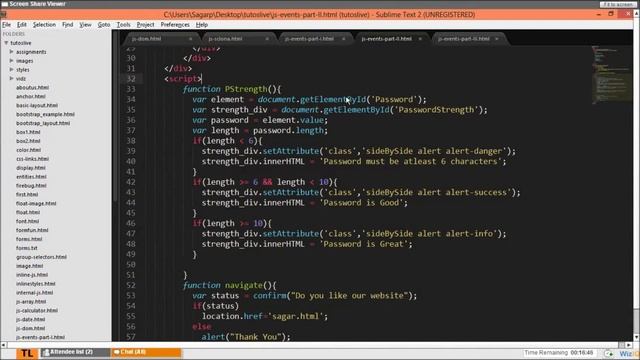Click the horizontal scrollbar left arrow
Image resolution: width=640 pixels, height=360 pixels.
(3, 345)
